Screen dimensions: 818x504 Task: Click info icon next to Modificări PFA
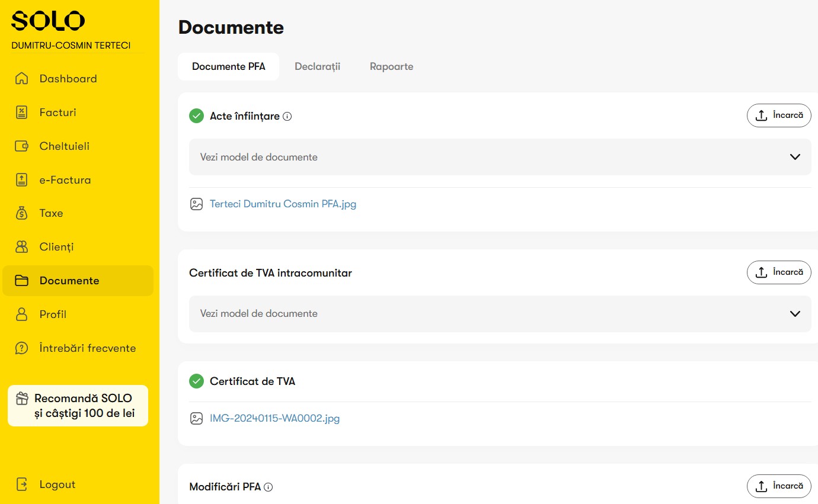tap(269, 487)
